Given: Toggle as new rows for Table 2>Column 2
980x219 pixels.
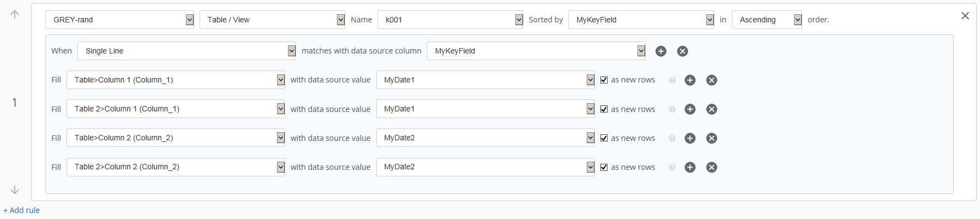Looking at the screenshot, I should pyautogui.click(x=604, y=167).
